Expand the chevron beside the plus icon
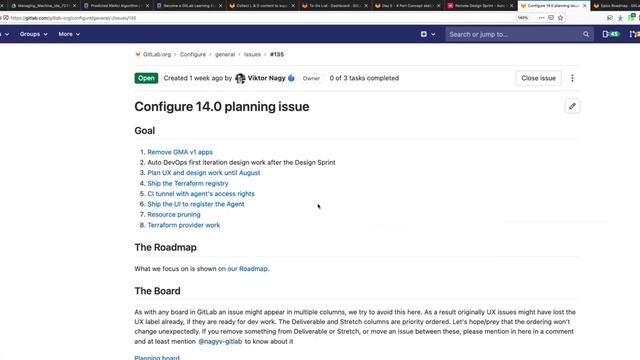Screen dimensions: 640x360 [x=433, y=34]
